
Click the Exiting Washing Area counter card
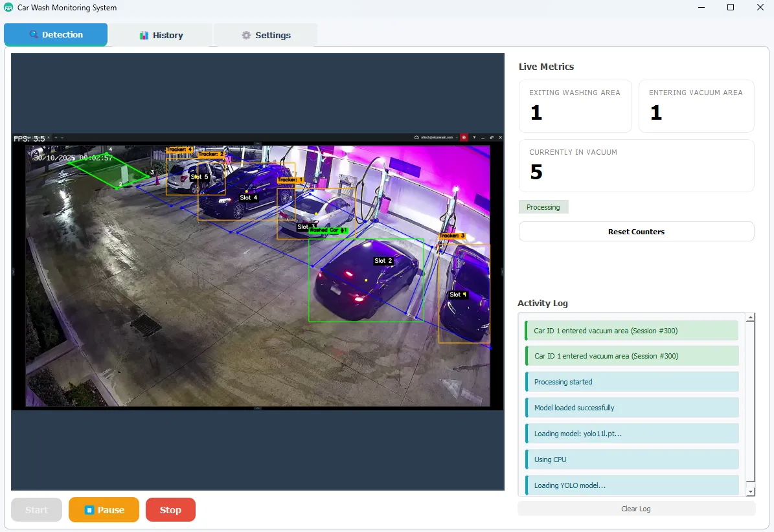click(x=575, y=106)
